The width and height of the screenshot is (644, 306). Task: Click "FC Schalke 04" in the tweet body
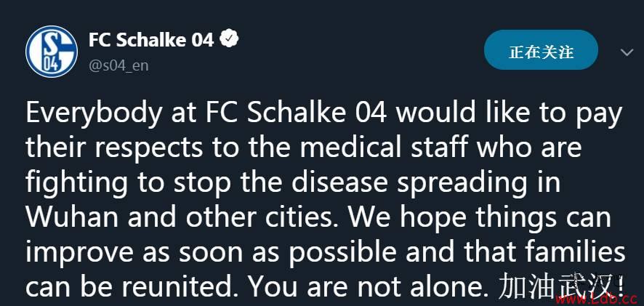click(294, 113)
